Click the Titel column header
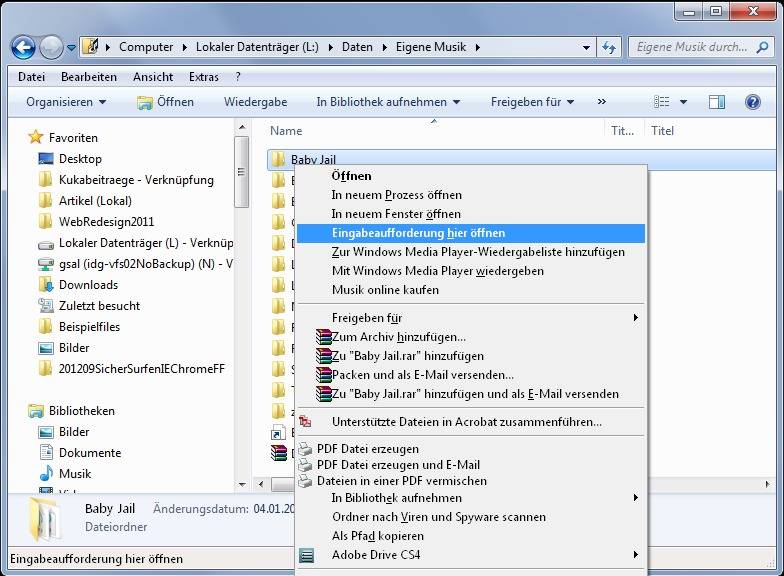This screenshot has height=576, width=784. coord(662,131)
